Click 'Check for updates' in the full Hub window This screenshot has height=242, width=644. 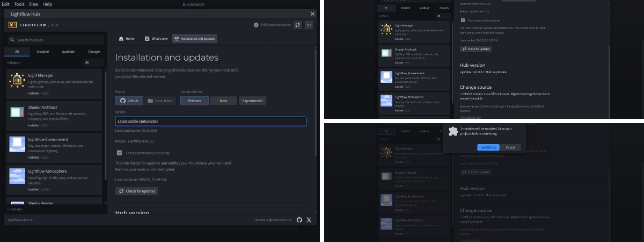[x=137, y=191]
